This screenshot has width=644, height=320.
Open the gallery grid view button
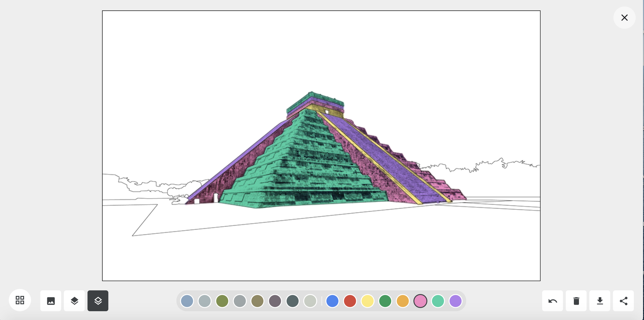[x=20, y=300]
